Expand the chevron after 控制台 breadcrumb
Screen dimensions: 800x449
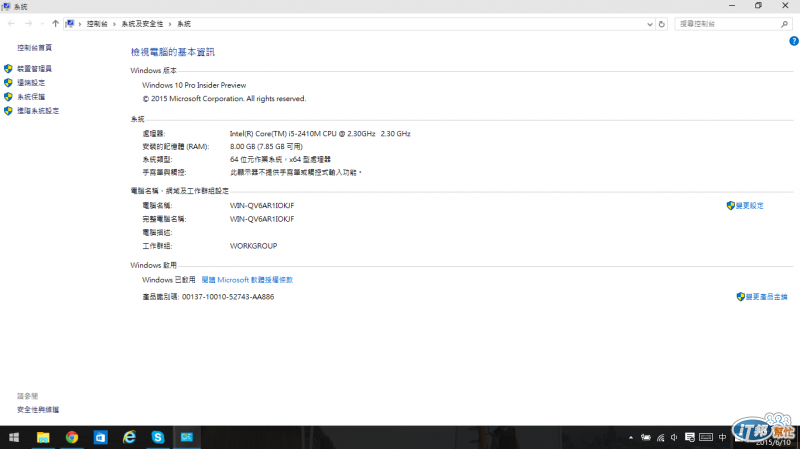114,24
